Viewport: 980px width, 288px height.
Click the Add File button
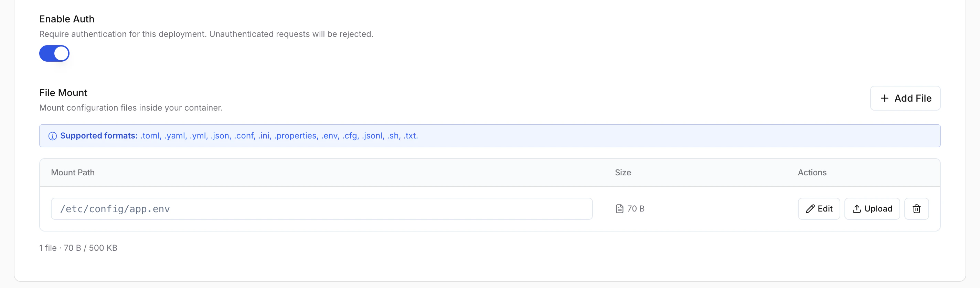905,98
